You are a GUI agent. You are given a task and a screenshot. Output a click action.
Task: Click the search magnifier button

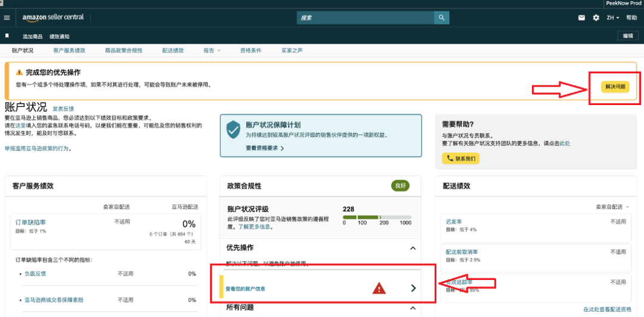[x=441, y=18]
